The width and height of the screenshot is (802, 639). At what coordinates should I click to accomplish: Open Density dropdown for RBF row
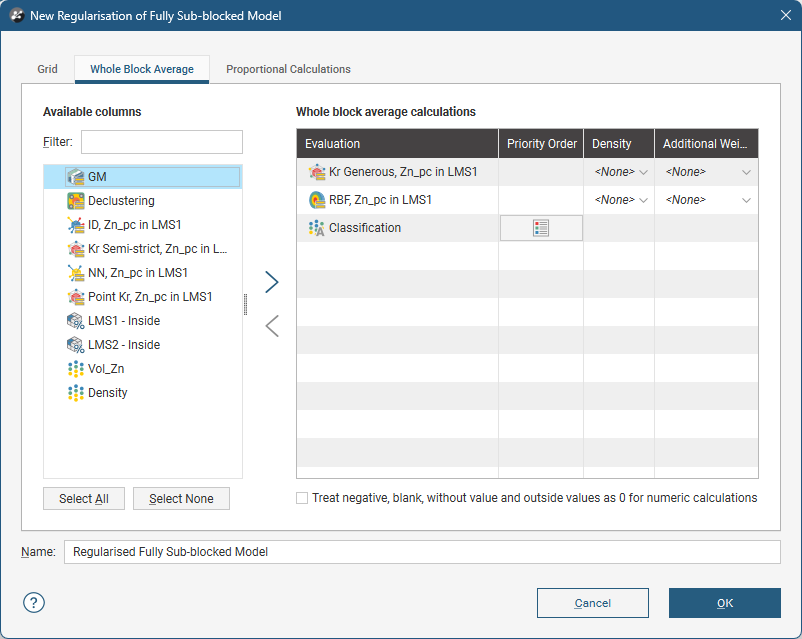(x=621, y=200)
